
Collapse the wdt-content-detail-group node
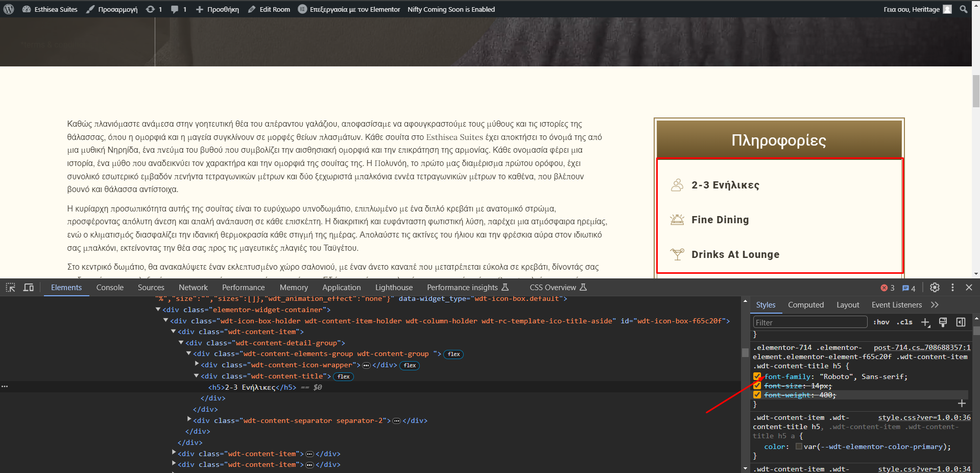181,343
